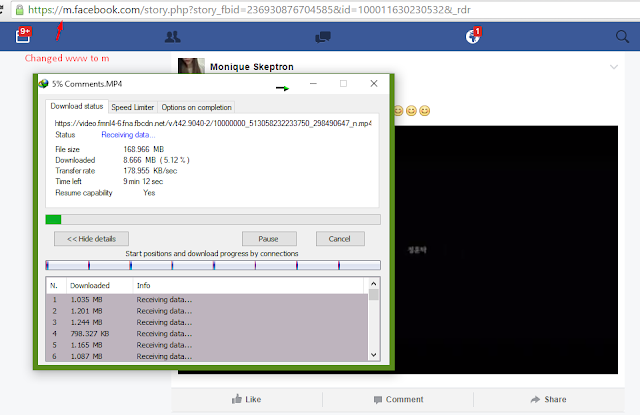
Task: Select connection row 3 with 1.244 MB
Action: click(207, 322)
